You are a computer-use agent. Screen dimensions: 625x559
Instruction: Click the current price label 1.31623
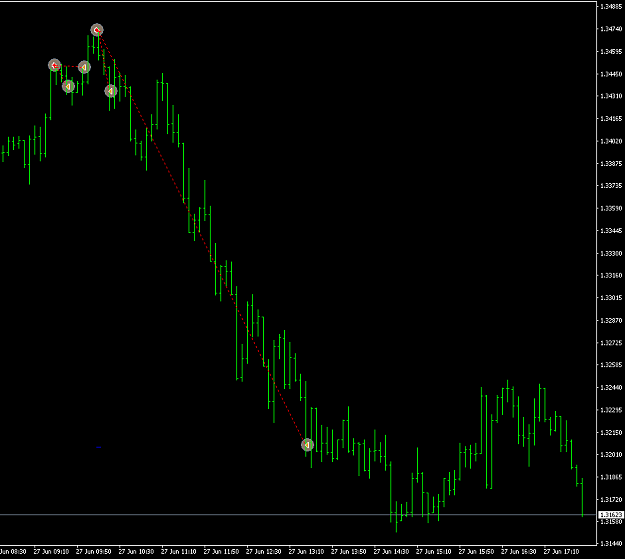click(611, 515)
